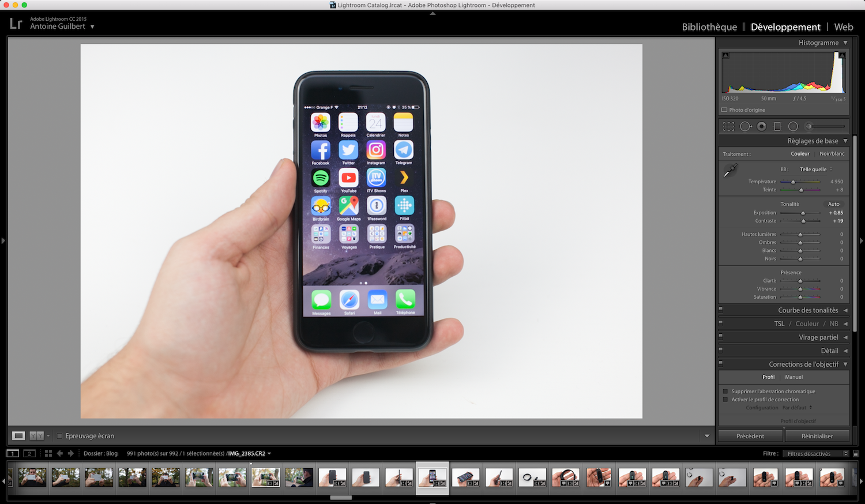Go forward with filmstrip right arrow
The image size is (865, 504).
(x=71, y=453)
